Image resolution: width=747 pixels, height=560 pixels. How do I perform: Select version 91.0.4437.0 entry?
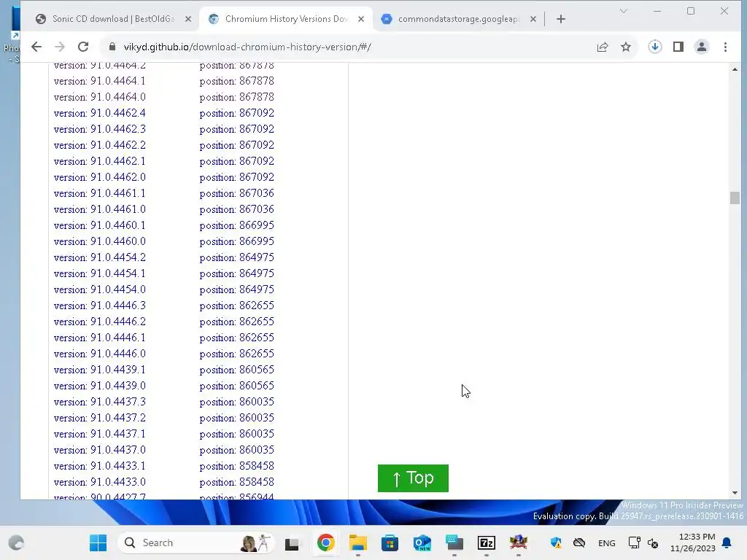pyautogui.click(x=99, y=449)
